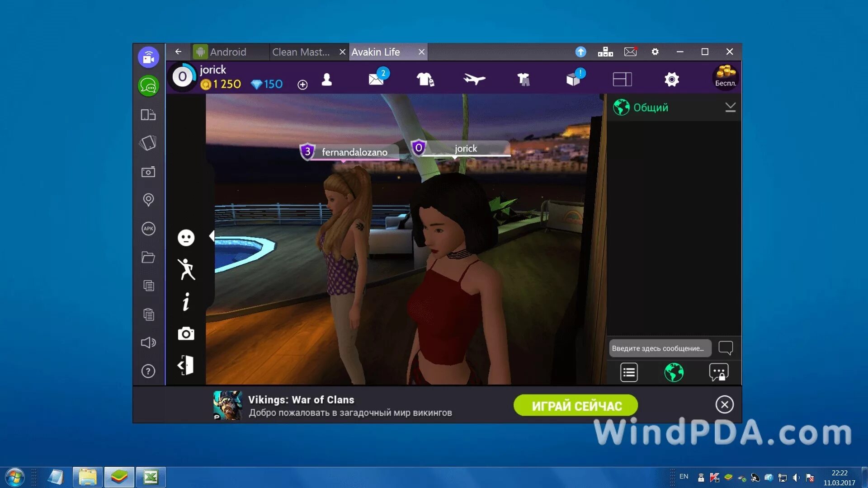Switch to the global chat globe button
868x488 pixels.
click(674, 373)
